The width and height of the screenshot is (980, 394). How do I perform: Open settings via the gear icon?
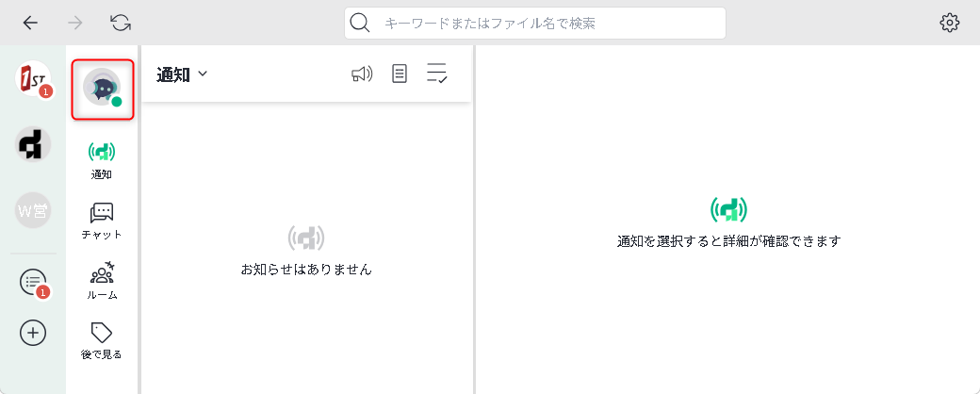949,23
